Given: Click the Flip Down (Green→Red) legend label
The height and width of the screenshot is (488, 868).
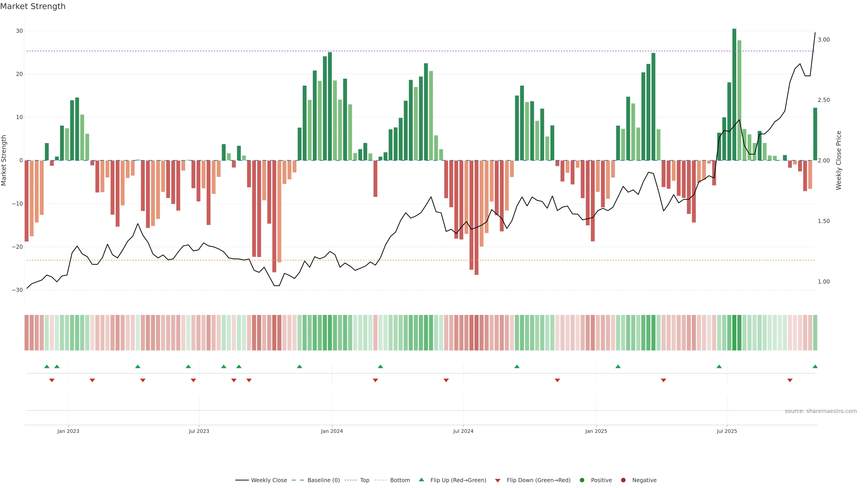Looking at the screenshot, I should coord(538,480).
